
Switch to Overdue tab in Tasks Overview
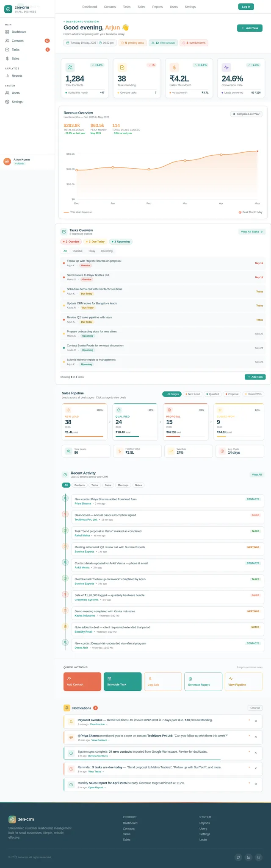[x=77, y=251]
